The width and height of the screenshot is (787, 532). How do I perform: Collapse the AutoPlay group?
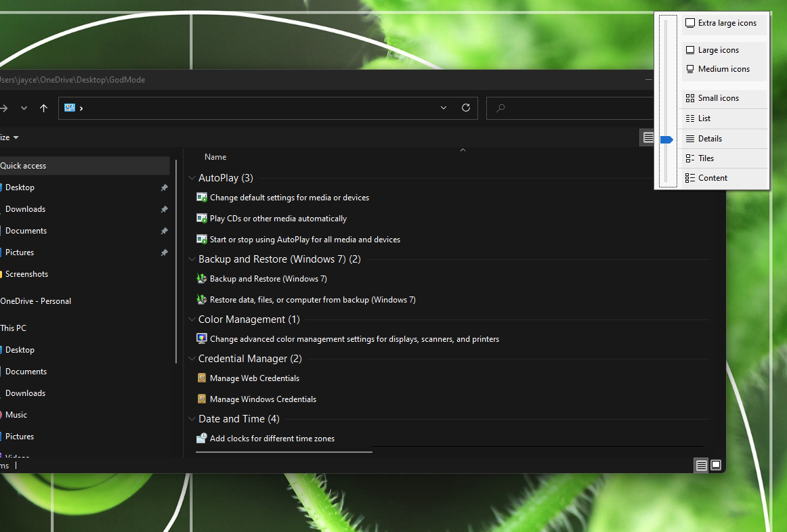click(x=192, y=178)
